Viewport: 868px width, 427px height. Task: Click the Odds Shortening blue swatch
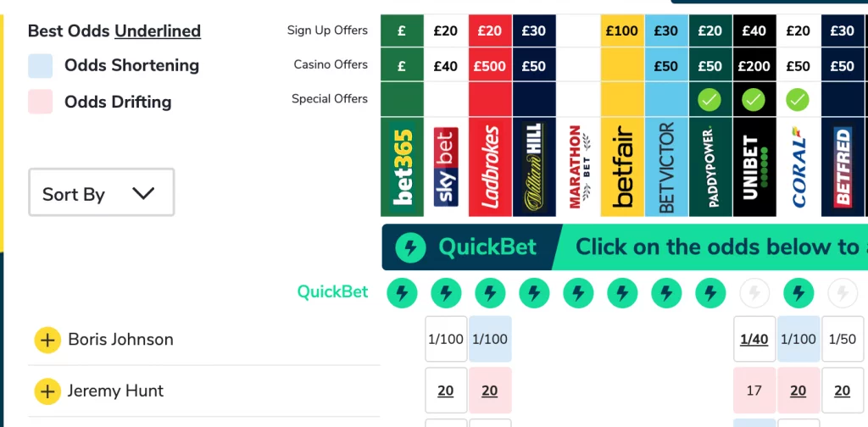41,66
